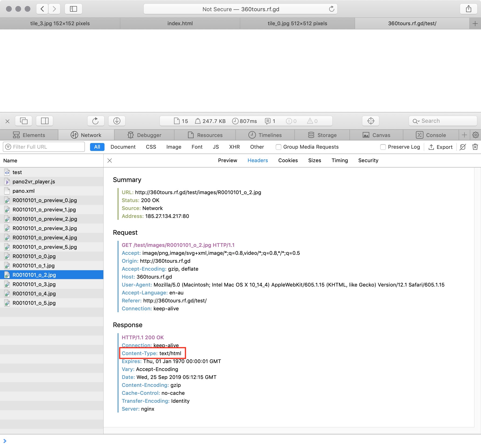Image resolution: width=481 pixels, height=448 pixels.
Task: Click the inspector reload page button
Action: tap(96, 121)
